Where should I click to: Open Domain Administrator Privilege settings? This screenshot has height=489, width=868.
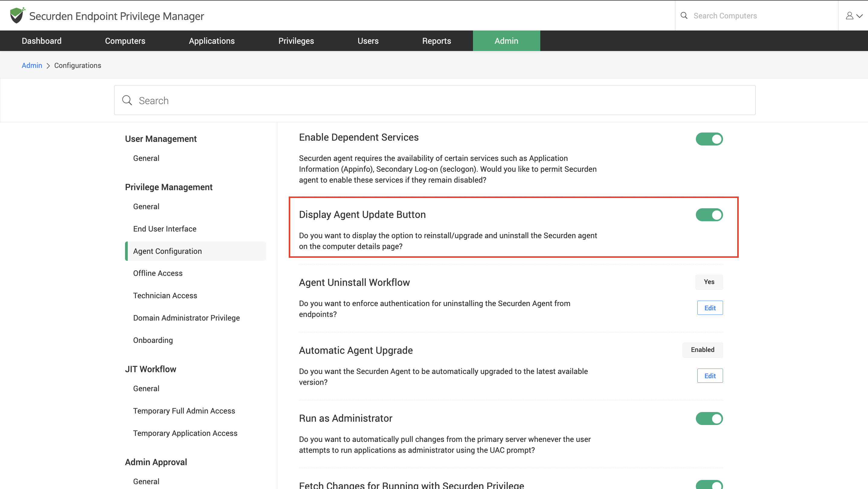[x=186, y=318]
